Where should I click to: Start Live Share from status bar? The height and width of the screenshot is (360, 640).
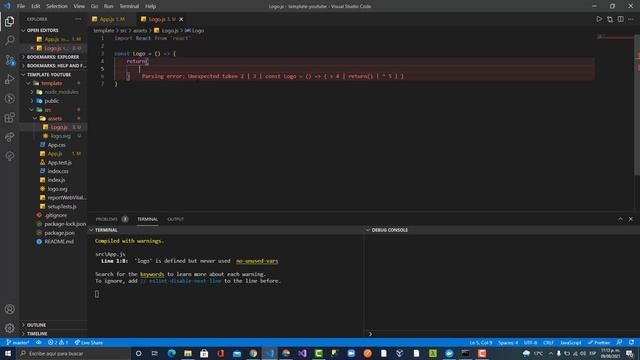pos(89,342)
